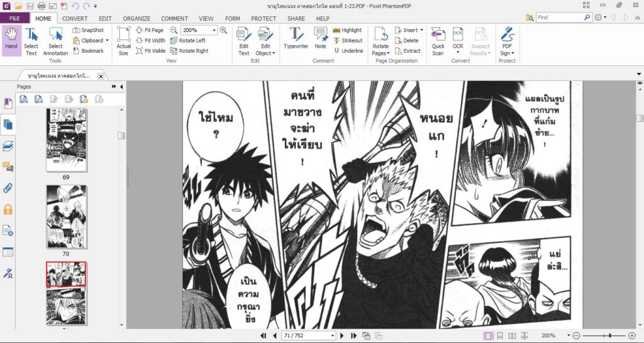Open the Bookmarks side panel
Image resolution: width=644 pixels, height=343 pixels.
(x=8, y=103)
